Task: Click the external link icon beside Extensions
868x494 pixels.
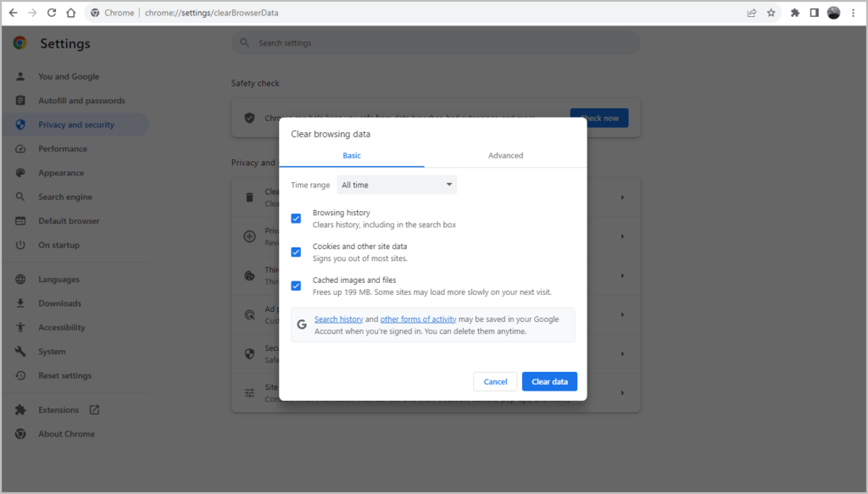Action: click(95, 410)
